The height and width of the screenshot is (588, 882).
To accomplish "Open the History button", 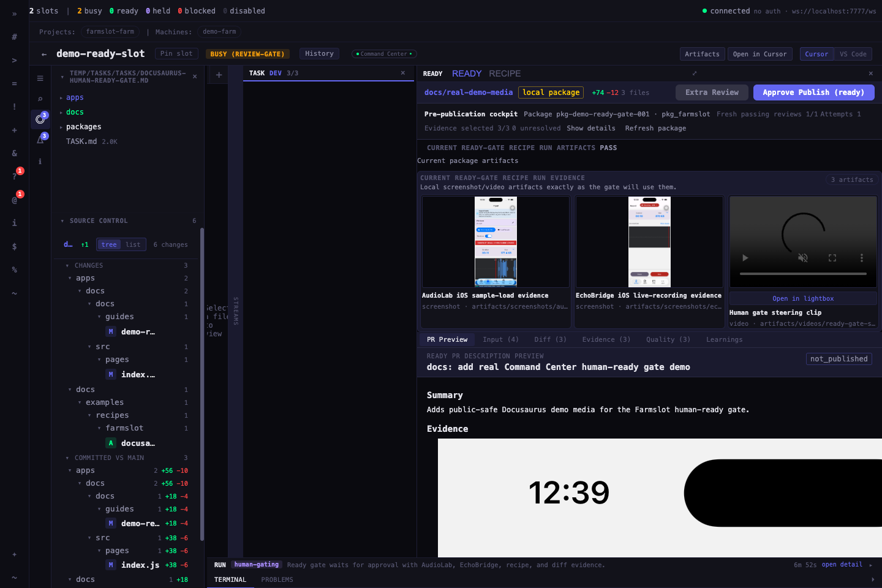I will click(x=319, y=54).
